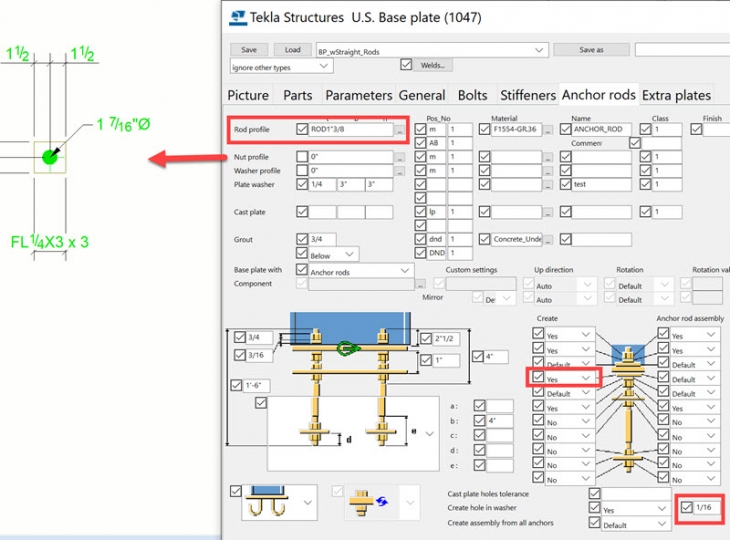Open the Grout 'Below' dropdown
This screenshot has width=730, height=540.
349,254
